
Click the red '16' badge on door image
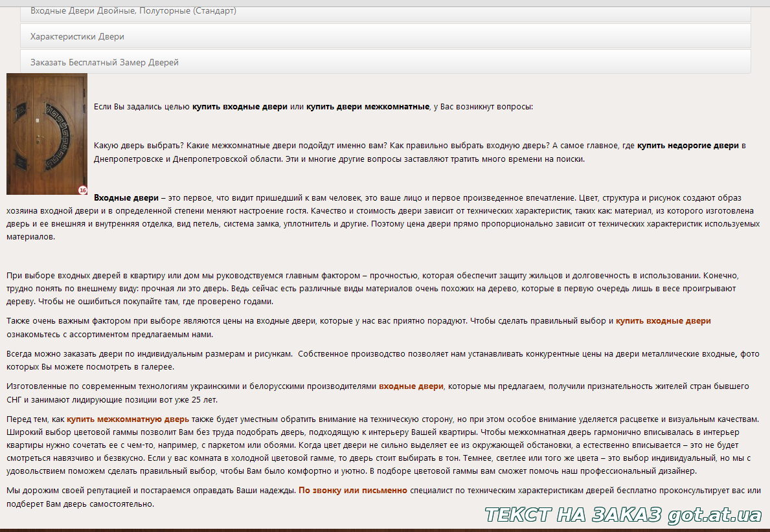pyautogui.click(x=82, y=190)
